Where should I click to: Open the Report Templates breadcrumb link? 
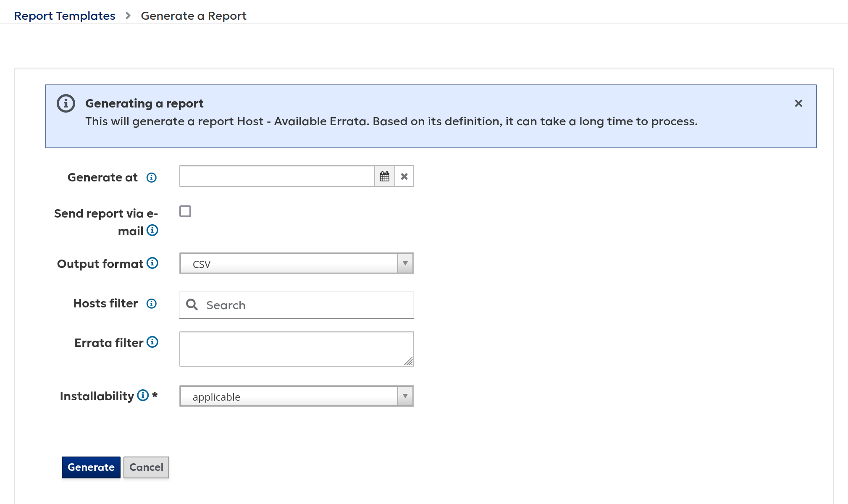pos(65,16)
